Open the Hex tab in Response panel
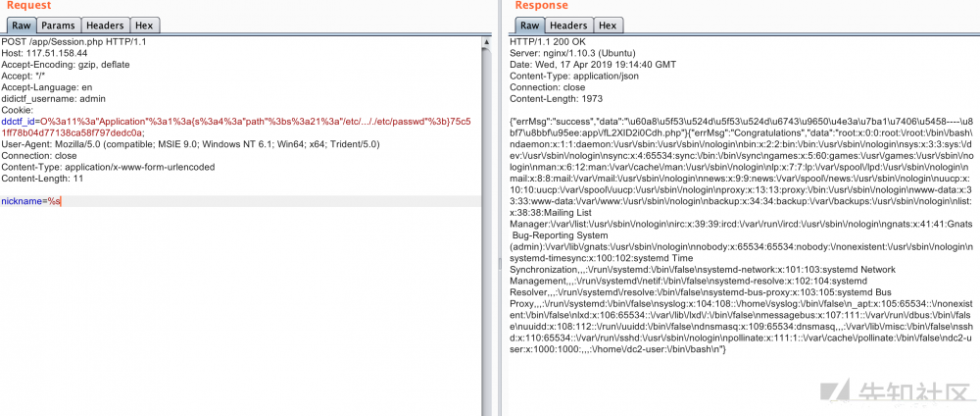 pyautogui.click(x=608, y=26)
